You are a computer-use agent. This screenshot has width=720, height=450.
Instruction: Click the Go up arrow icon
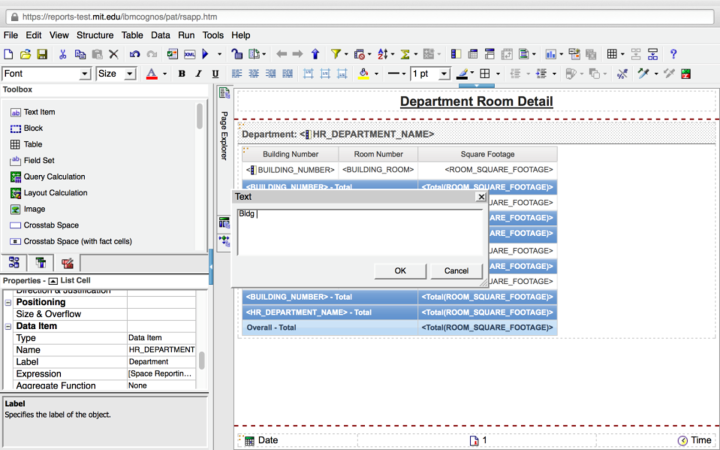tap(315, 54)
